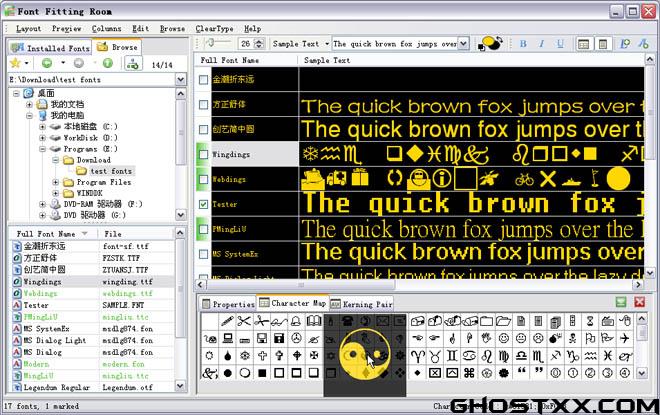Viewport: 660px width, 415px height.
Task: Close the bottom panel with red X
Action: click(x=640, y=302)
